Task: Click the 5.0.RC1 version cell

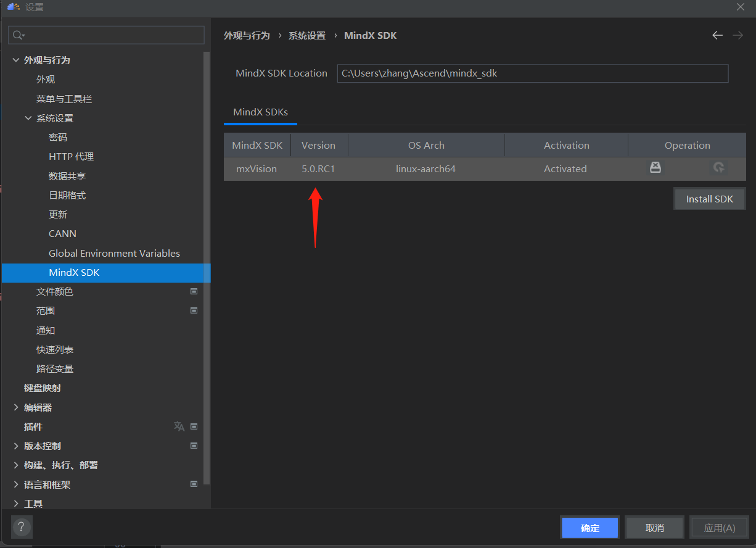Action: click(318, 168)
